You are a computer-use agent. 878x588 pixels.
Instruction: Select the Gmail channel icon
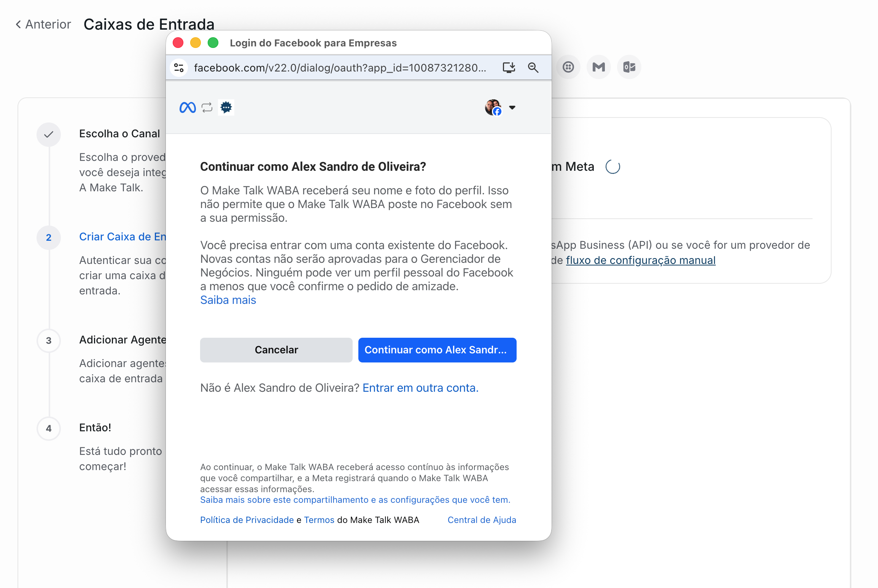pos(598,67)
